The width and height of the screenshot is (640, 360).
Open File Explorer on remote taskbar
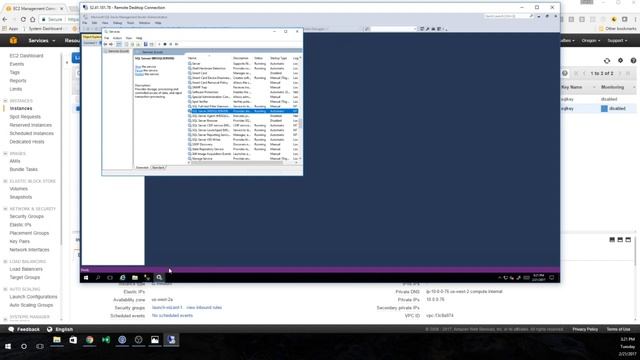click(x=135, y=278)
